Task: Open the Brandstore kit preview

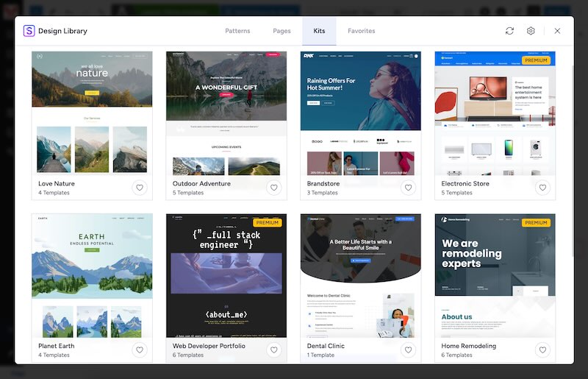Action: click(360, 113)
